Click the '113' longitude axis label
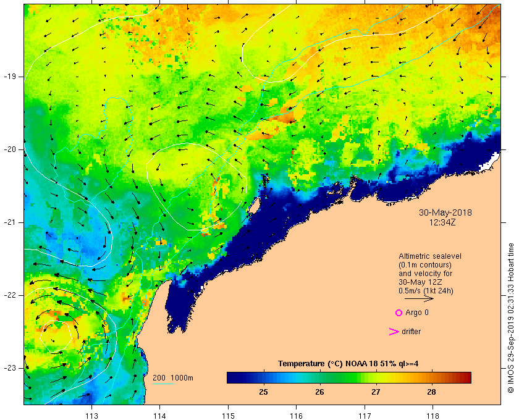This screenshot has width=519, height=420. 91,416
